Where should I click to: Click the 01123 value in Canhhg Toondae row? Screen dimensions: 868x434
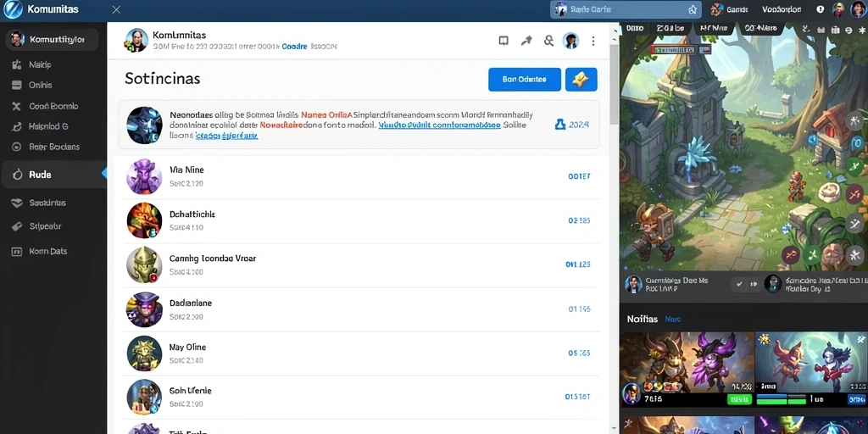578,264
